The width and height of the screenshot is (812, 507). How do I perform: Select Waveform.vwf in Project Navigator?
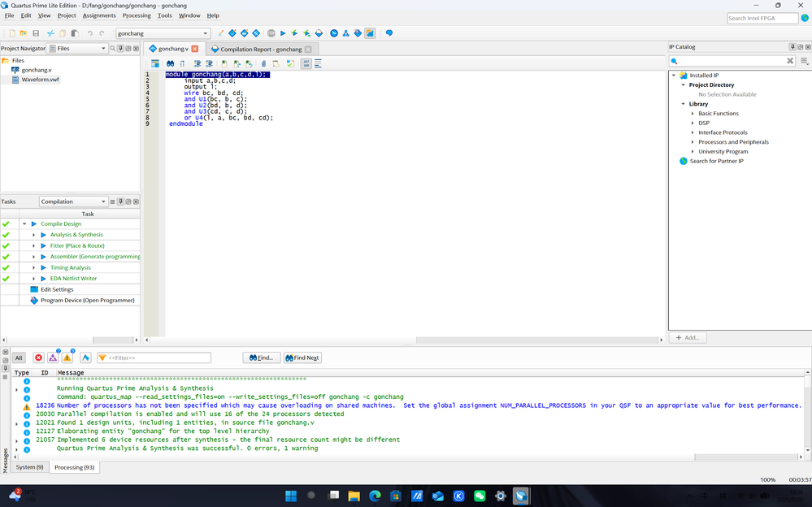click(40, 80)
